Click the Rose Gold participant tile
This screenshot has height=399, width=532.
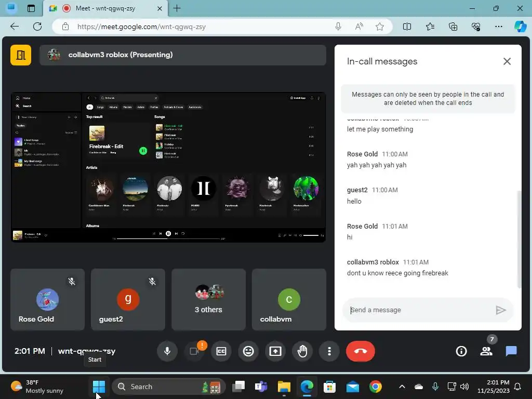click(x=47, y=300)
